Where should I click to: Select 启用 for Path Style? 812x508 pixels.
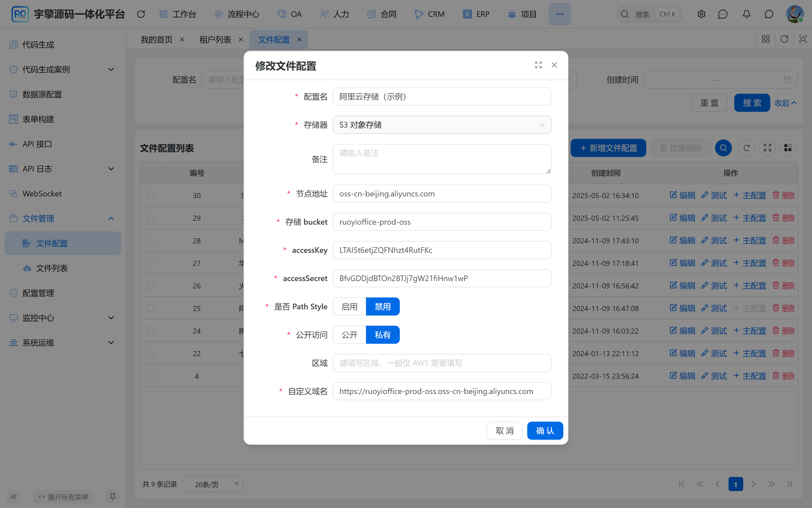point(349,306)
